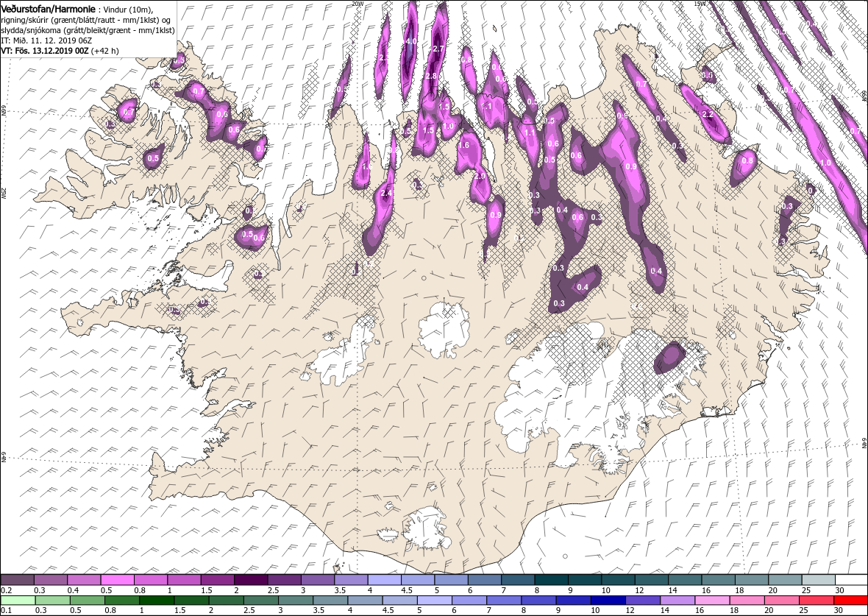Click the violet 12 swatch in the lower scale
This screenshot has height=616, width=868.
[x=643, y=601]
